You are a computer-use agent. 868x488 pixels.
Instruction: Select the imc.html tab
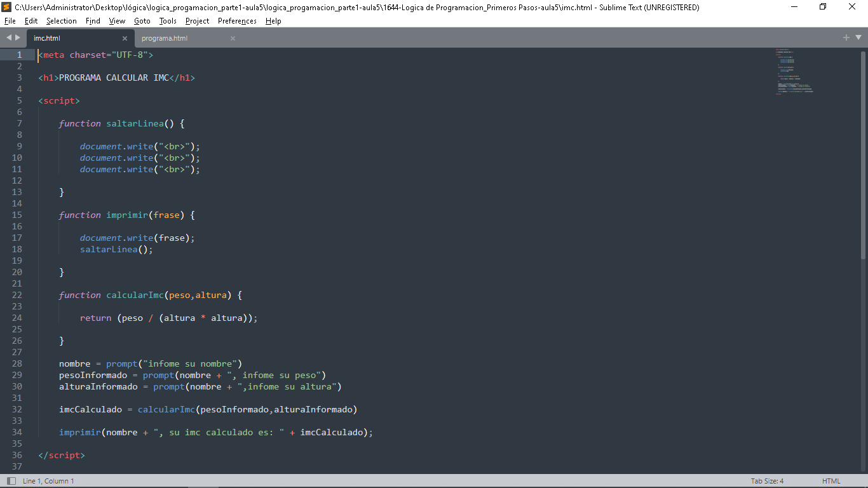[47, 38]
